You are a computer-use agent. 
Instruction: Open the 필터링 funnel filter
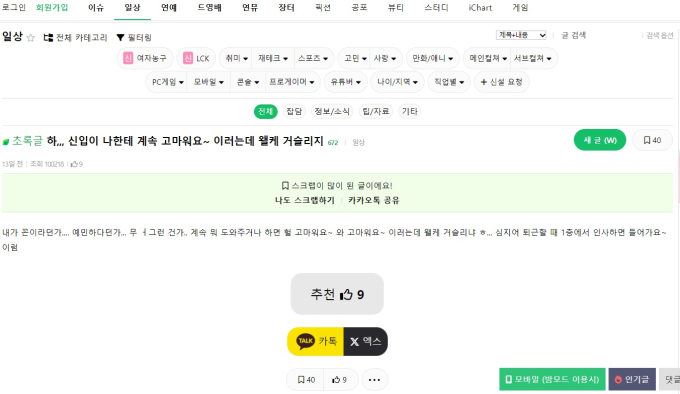pos(121,38)
